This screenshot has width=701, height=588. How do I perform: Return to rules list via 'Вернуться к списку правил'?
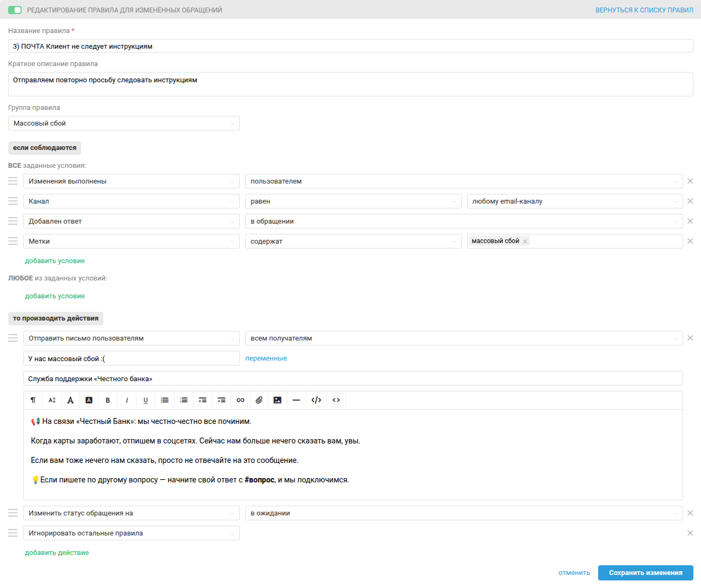click(644, 10)
